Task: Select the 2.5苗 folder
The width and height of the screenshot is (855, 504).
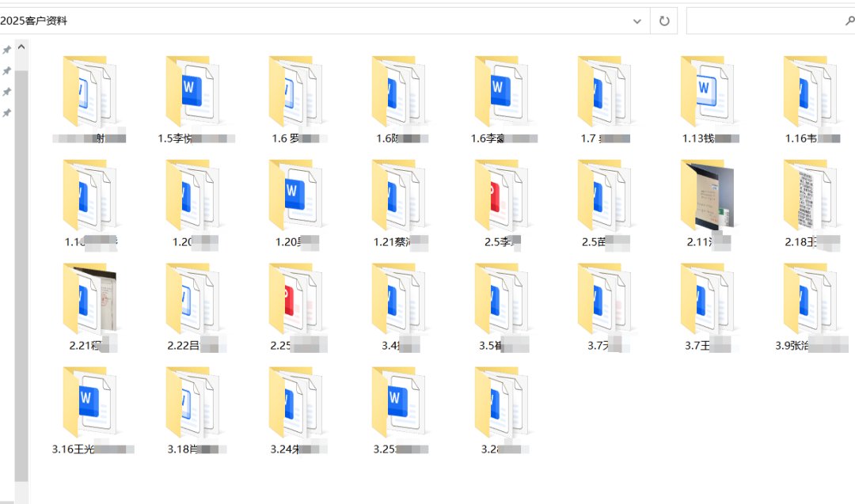Action: click(x=605, y=203)
